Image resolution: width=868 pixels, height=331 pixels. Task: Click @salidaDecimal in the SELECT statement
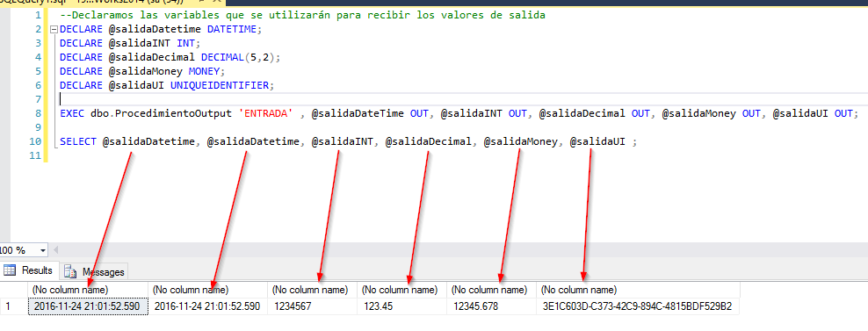point(428,142)
